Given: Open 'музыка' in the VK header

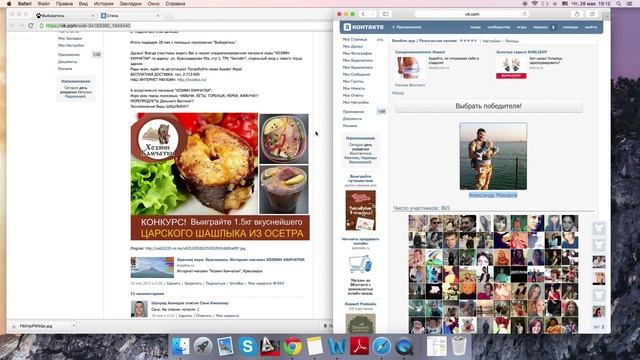Looking at the screenshot, I should pos(540,27).
